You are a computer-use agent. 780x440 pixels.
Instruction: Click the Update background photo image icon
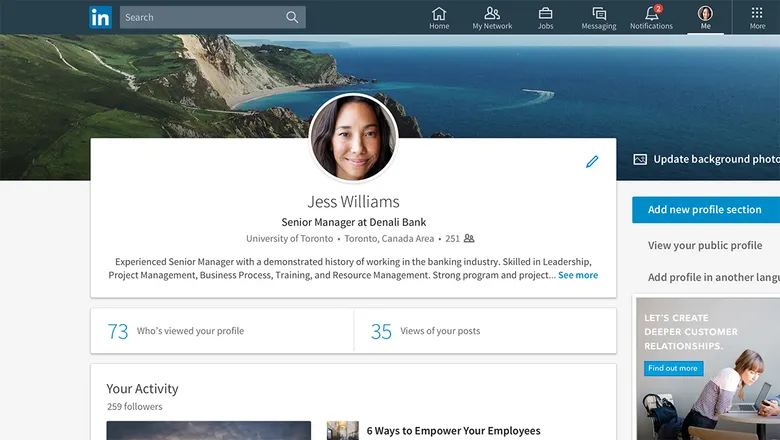[640, 159]
